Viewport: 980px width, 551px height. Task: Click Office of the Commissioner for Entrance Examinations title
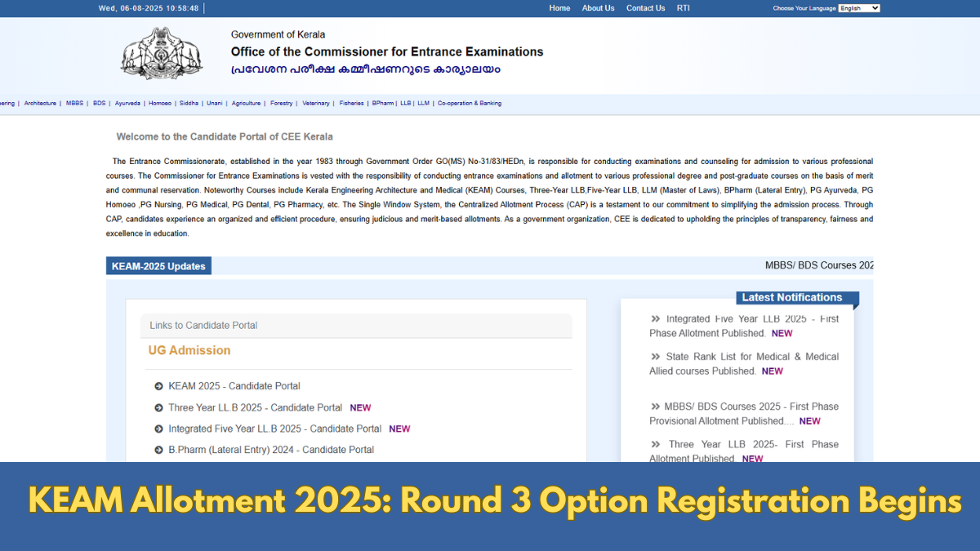tap(387, 51)
